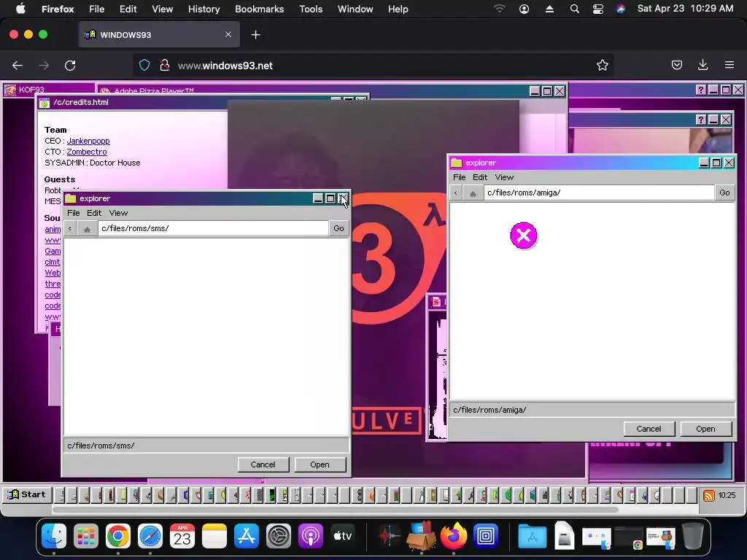The width and height of the screenshot is (747, 560).
Task: Click the back arrow in amiga explorer
Action: 456,192
